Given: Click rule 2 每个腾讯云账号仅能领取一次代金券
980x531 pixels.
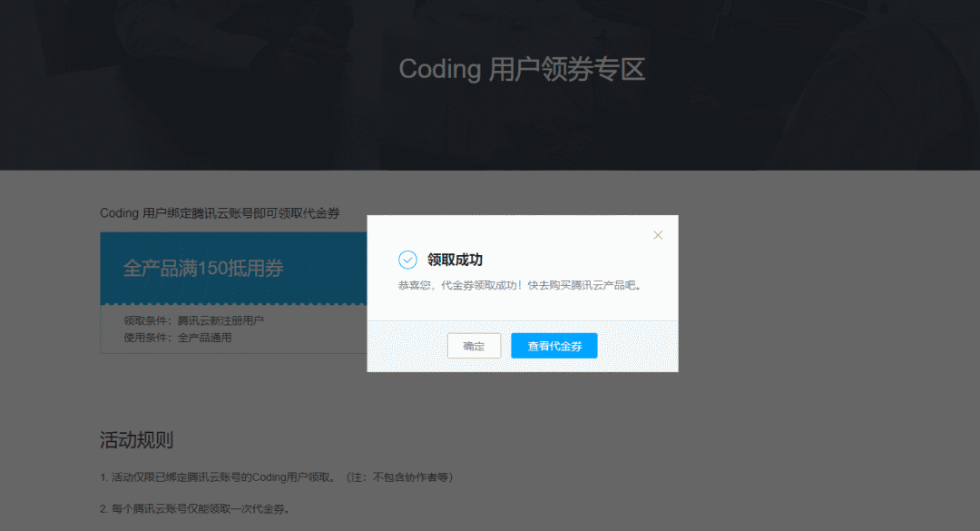Looking at the screenshot, I should [x=194, y=509].
